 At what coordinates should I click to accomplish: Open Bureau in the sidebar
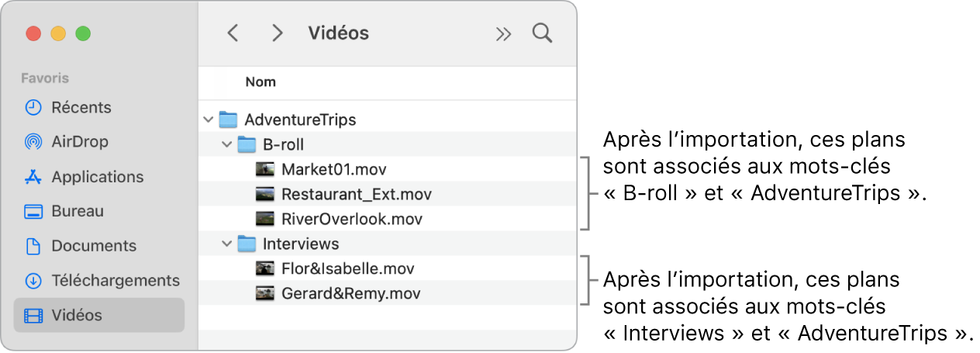77,211
